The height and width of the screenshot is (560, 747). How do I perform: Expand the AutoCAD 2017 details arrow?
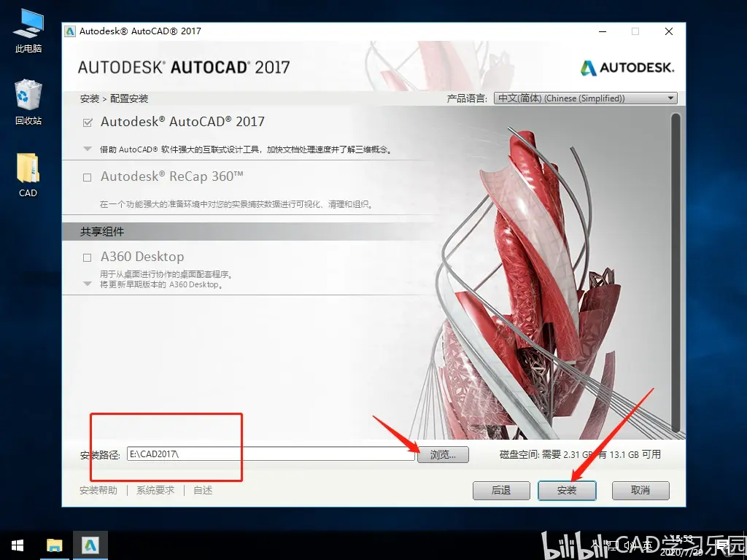pyautogui.click(x=88, y=149)
